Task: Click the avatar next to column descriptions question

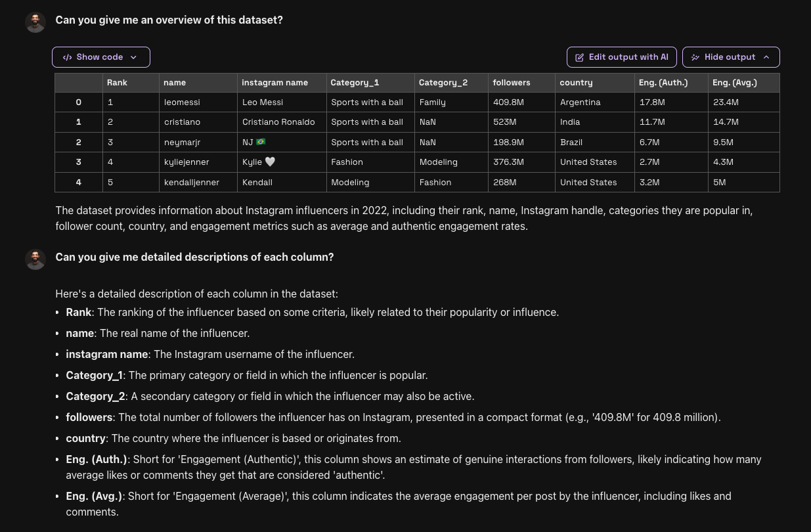Action: (35, 259)
